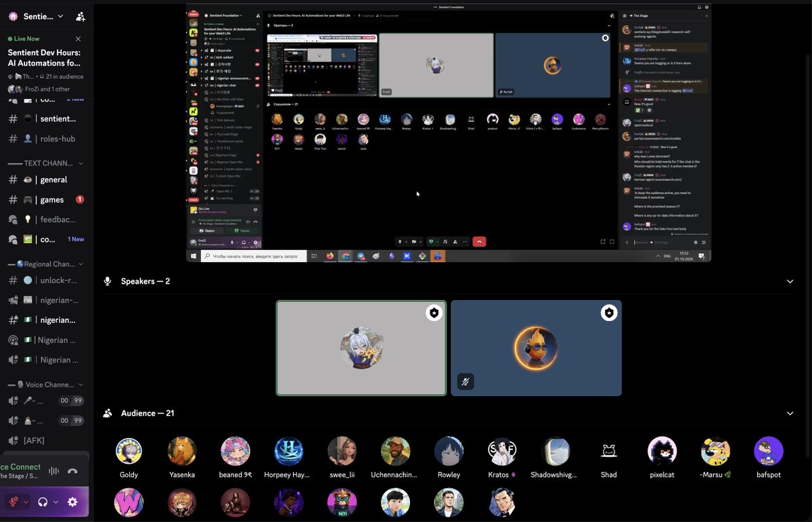Open pixelcat's audience avatar
This screenshot has height=522, width=812.
[662, 451]
